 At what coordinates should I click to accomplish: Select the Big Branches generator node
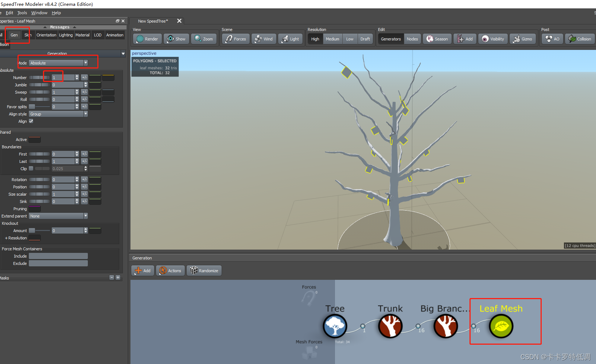tap(445, 326)
